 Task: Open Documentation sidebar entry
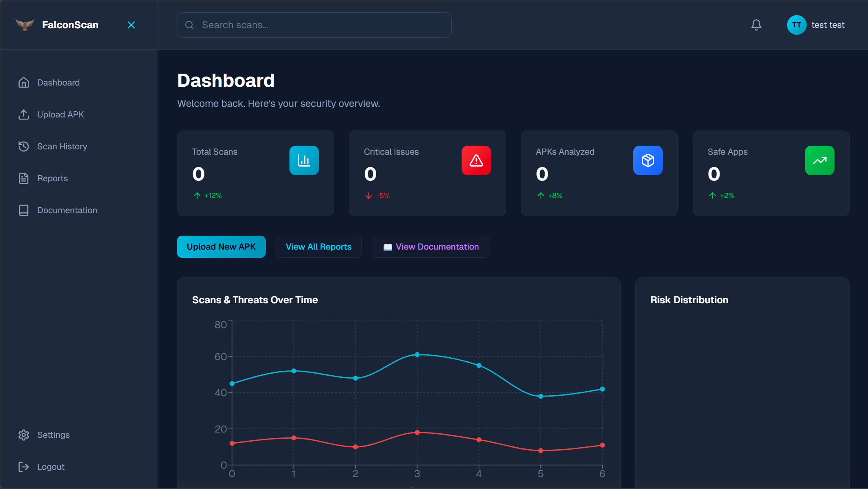point(67,210)
